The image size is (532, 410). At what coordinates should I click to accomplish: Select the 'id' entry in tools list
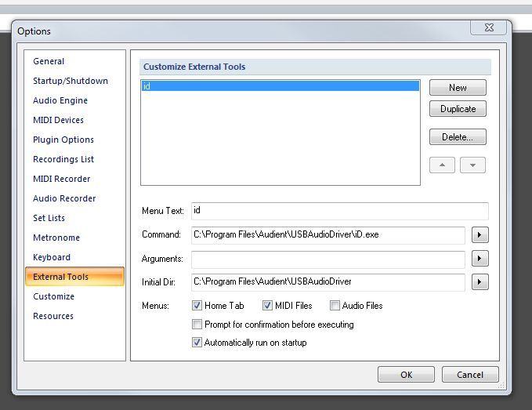click(280, 86)
